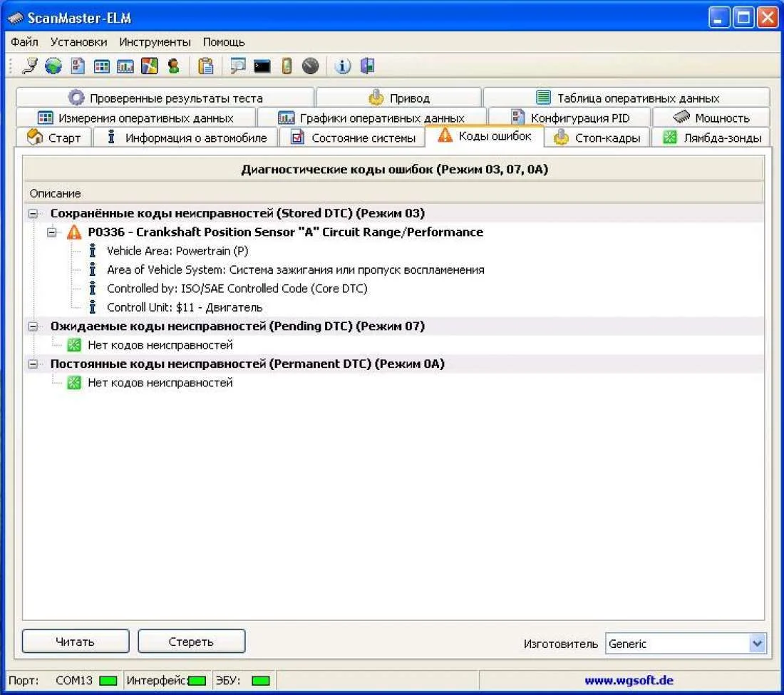Click the green ЭБУ status indicator
Screen dimensions: 784x695
pyautogui.click(x=260, y=681)
